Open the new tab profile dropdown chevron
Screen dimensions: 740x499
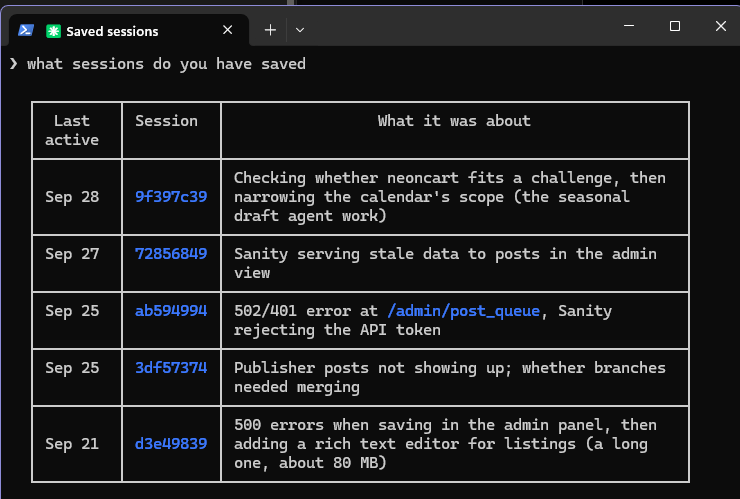tap(300, 30)
